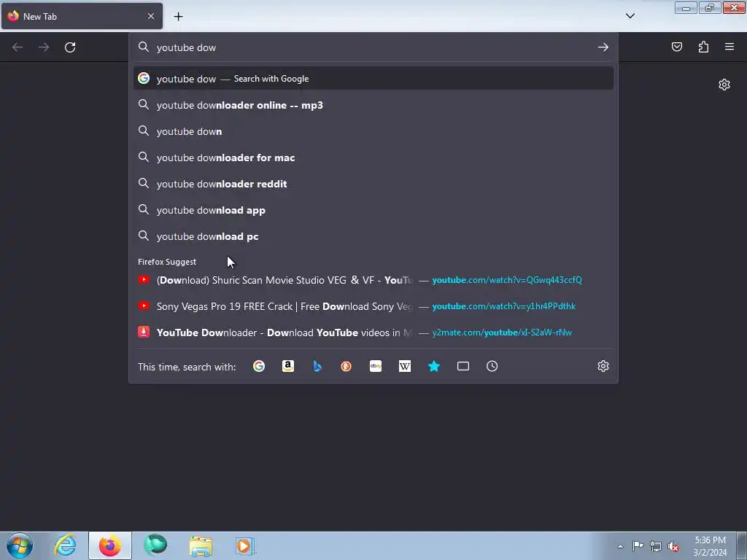Open search settings gear in dropdown
This screenshot has height=560, width=747.
(603, 366)
